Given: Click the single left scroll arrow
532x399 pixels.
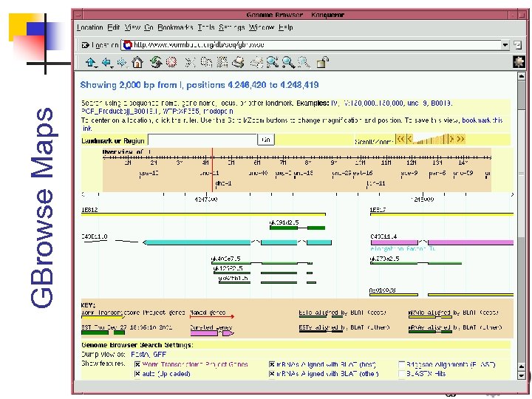Looking at the screenshot, I should click(409, 139).
